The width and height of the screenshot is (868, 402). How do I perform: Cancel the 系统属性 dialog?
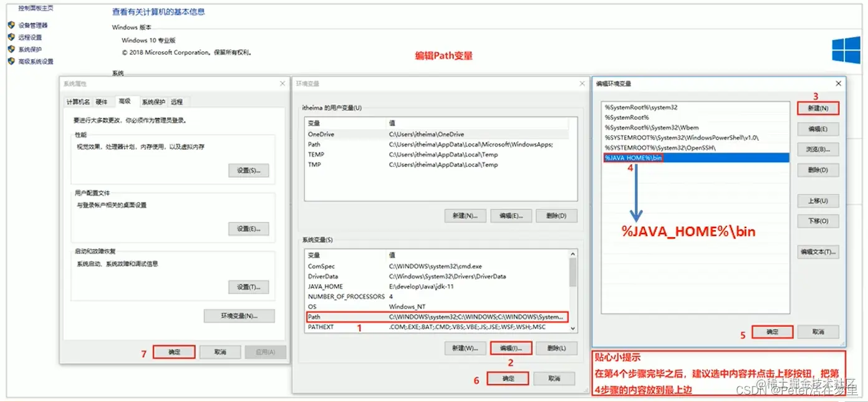click(219, 352)
